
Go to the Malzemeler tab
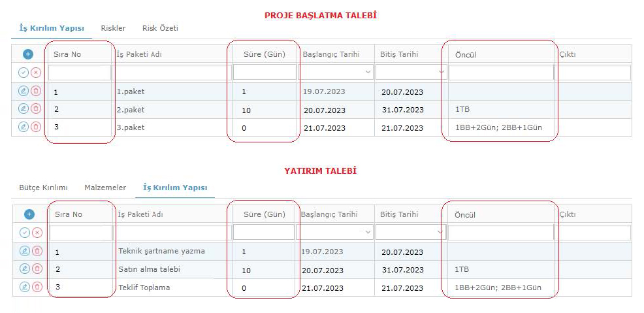pyautogui.click(x=105, y=188)
